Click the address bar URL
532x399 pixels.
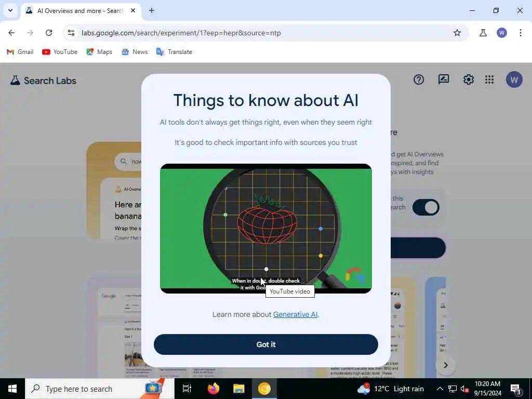[x=181, y=33]
